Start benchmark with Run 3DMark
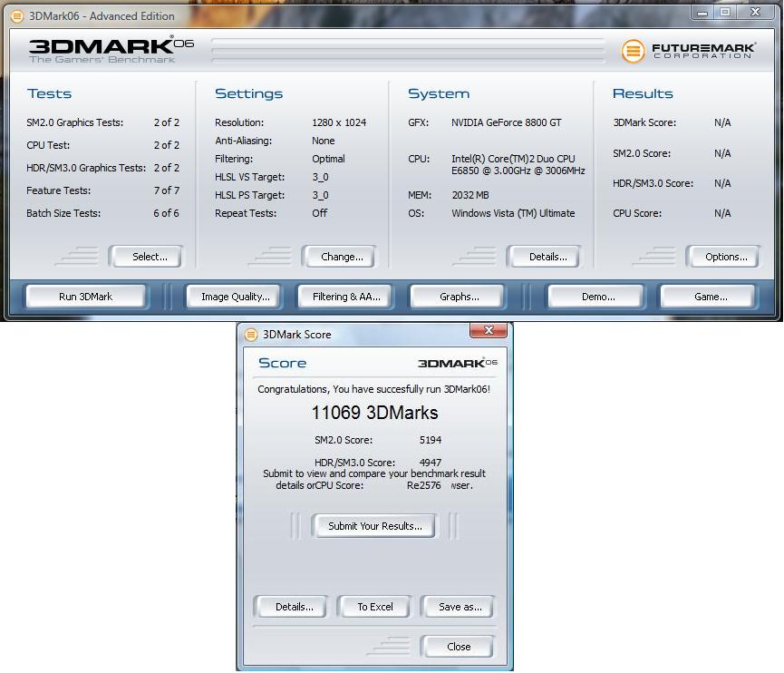 pos(86,297)
